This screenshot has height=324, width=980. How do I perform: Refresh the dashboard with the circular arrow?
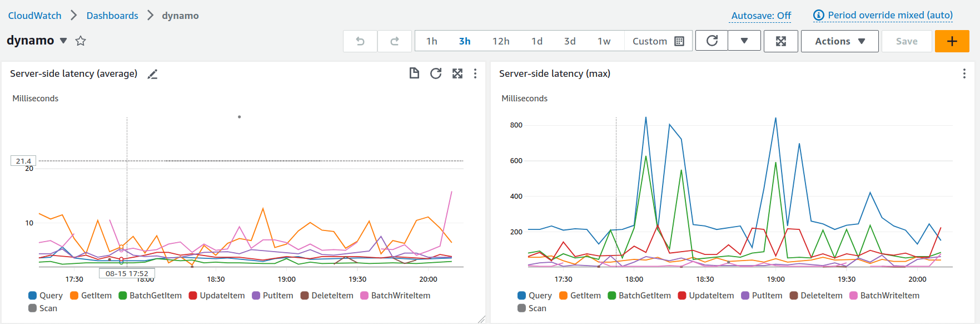tap(712, 41)
